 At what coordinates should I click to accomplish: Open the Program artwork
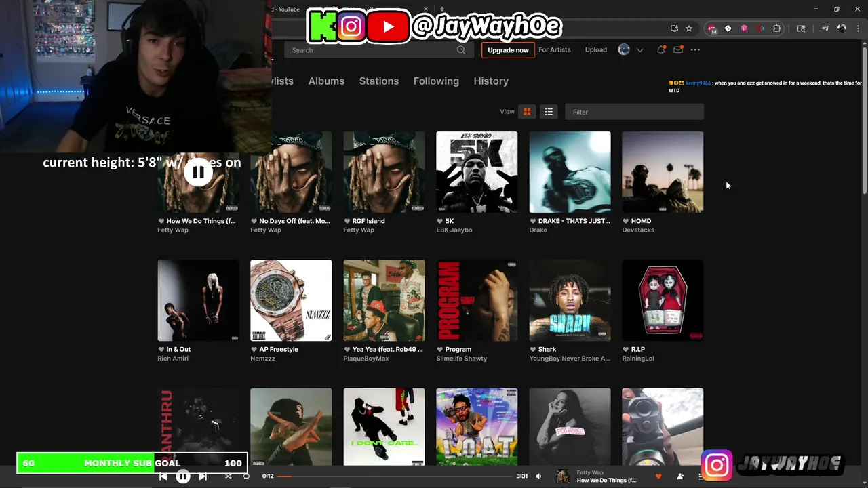(477, 300)
